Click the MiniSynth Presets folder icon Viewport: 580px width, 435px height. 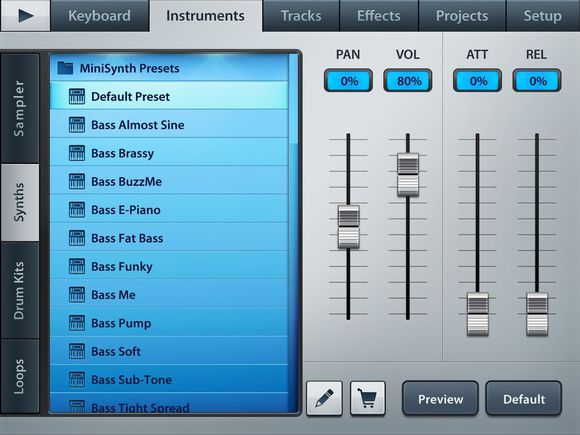pyautogui.click(x=65, y=68)
